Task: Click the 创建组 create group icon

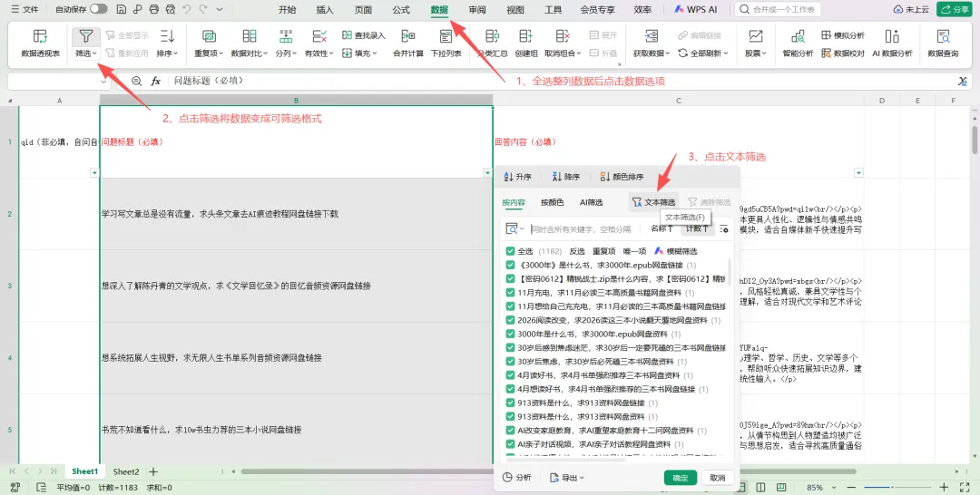Action: click(525, 36)
